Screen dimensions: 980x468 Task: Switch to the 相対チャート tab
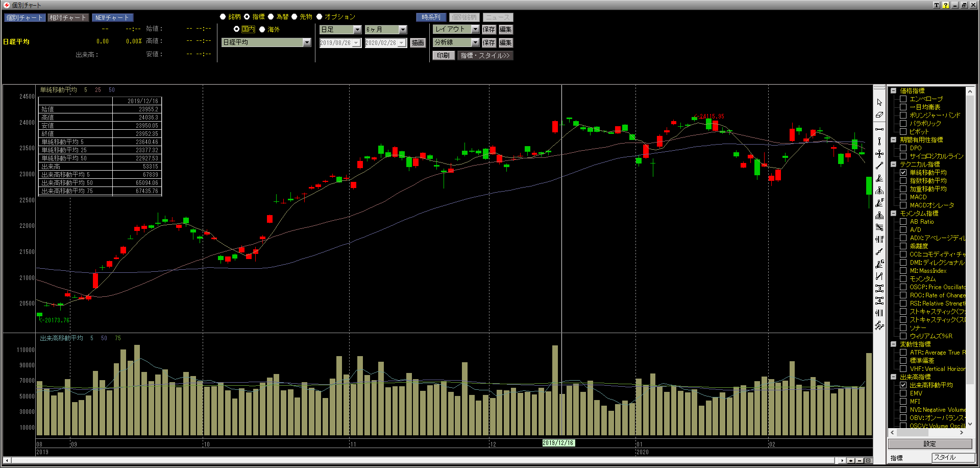68,18
